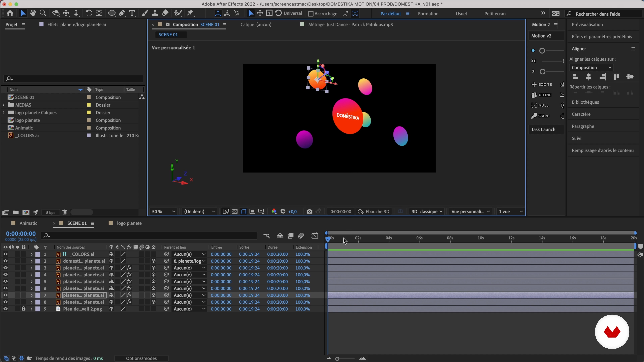Screen dimensions: 644x362
Task: Open the composition mini-flowchart icon
Action: pyautogui.click(x=266, y=236)
